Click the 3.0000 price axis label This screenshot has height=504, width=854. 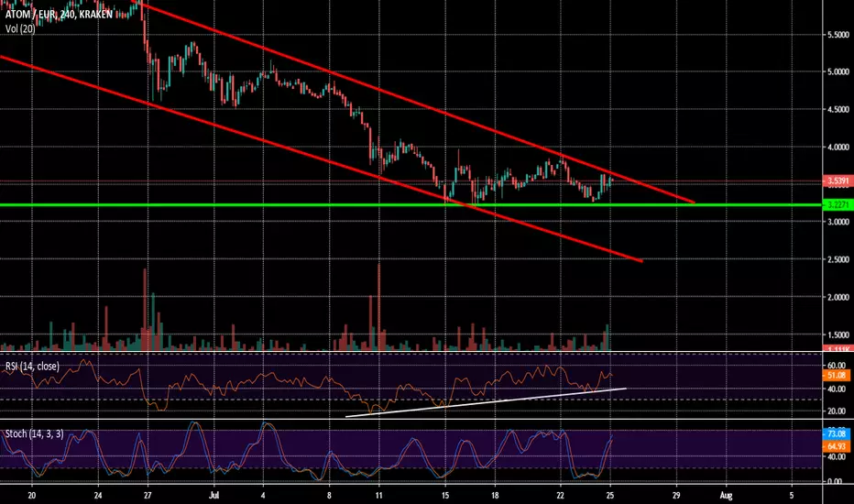click(838, 222)
